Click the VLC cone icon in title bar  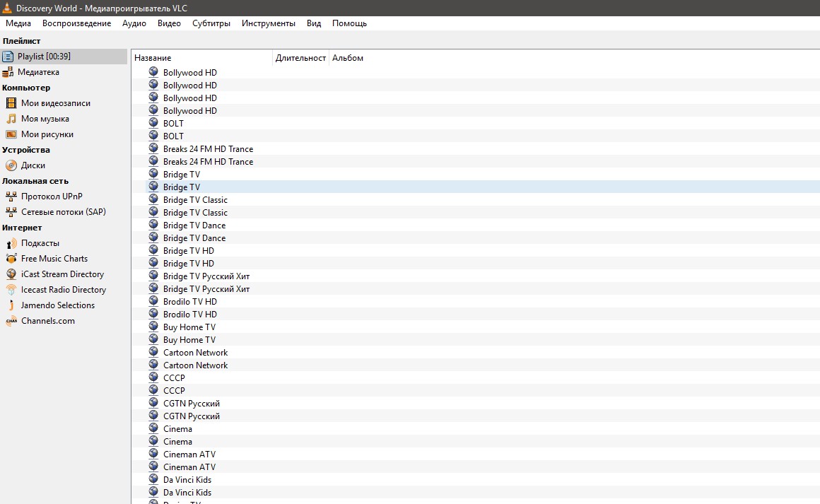(x=7, y=8)
